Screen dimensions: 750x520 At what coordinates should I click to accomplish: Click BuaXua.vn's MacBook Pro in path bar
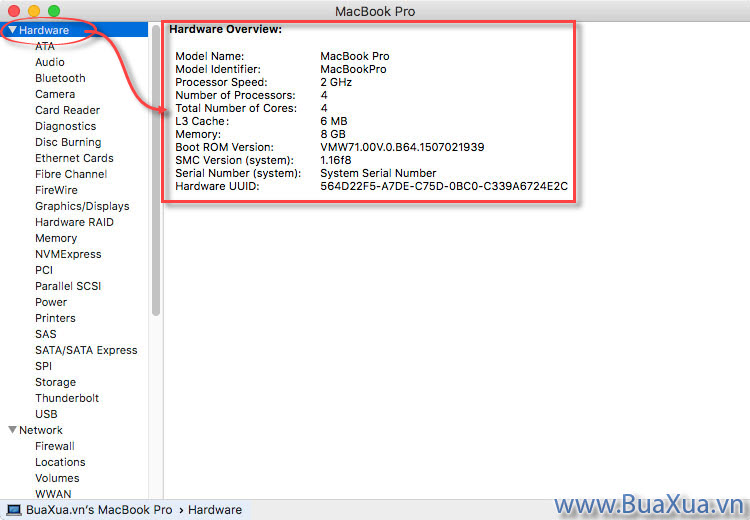[x=99, y=510]
